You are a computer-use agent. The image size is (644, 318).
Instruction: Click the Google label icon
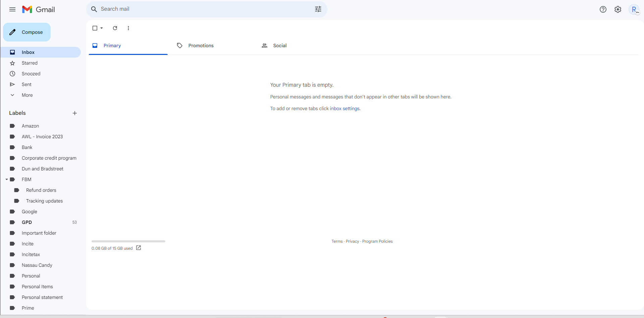(x=12, y=212)
